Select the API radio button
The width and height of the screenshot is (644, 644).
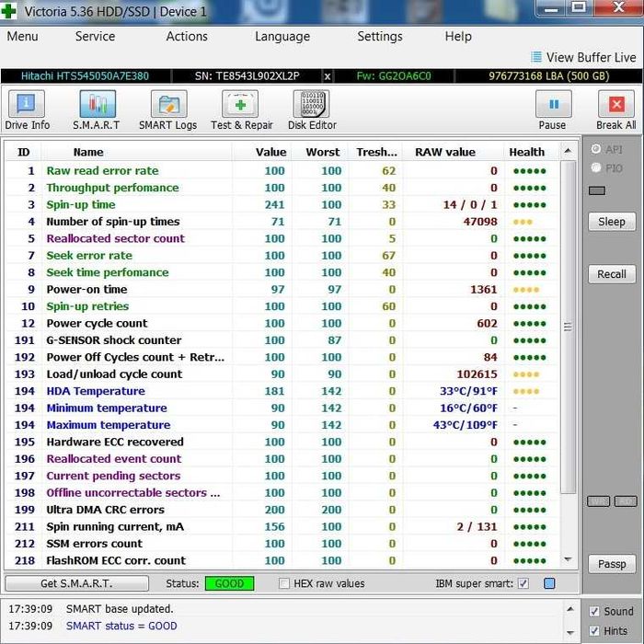[x=595, y=149]
